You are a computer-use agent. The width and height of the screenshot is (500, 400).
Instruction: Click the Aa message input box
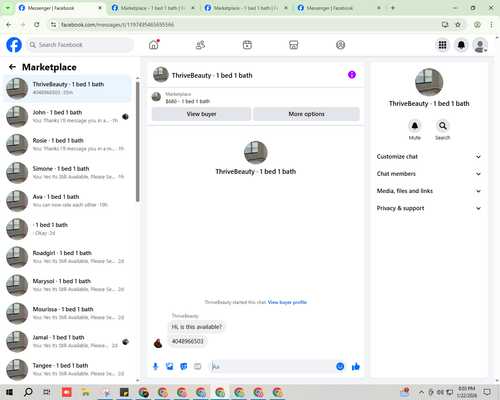pyautogui.click(x=272, y=367)
